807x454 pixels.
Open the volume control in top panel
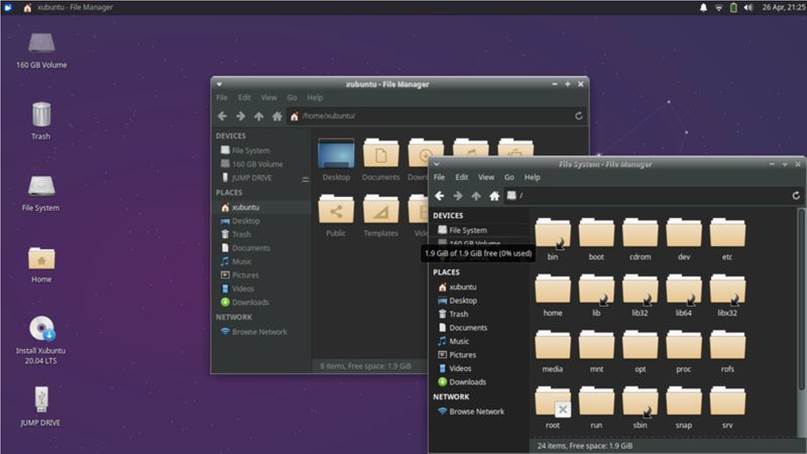click(748, 7)
